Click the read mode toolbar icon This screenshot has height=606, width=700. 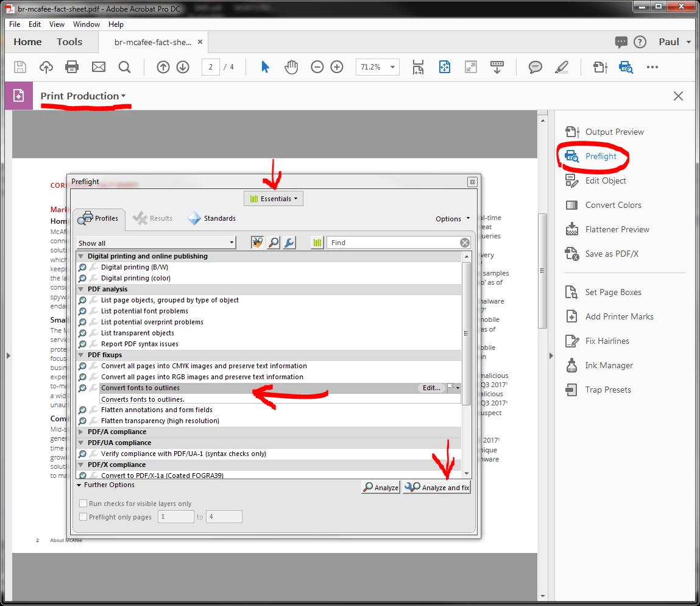coord(497,67)
